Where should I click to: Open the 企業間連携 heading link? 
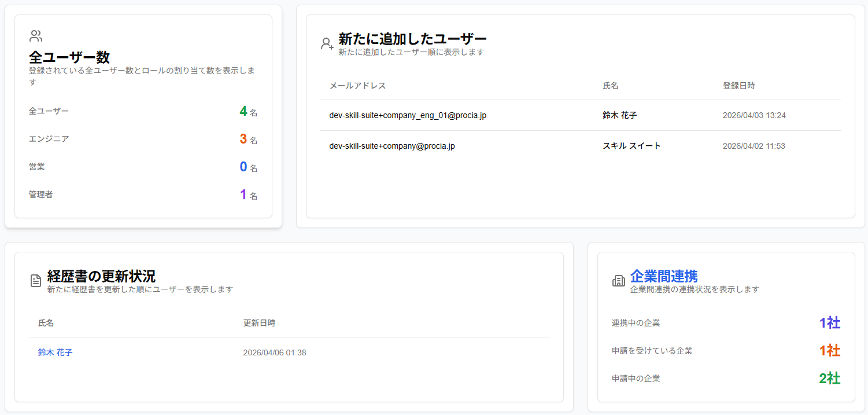[664, 276]
